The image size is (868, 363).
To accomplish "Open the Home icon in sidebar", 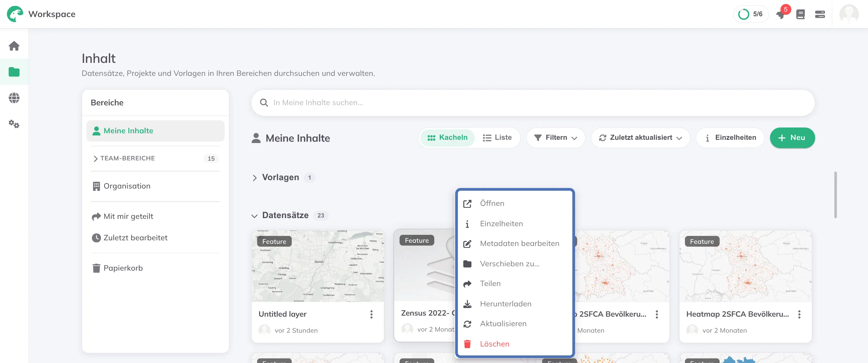I will point(14,46).
